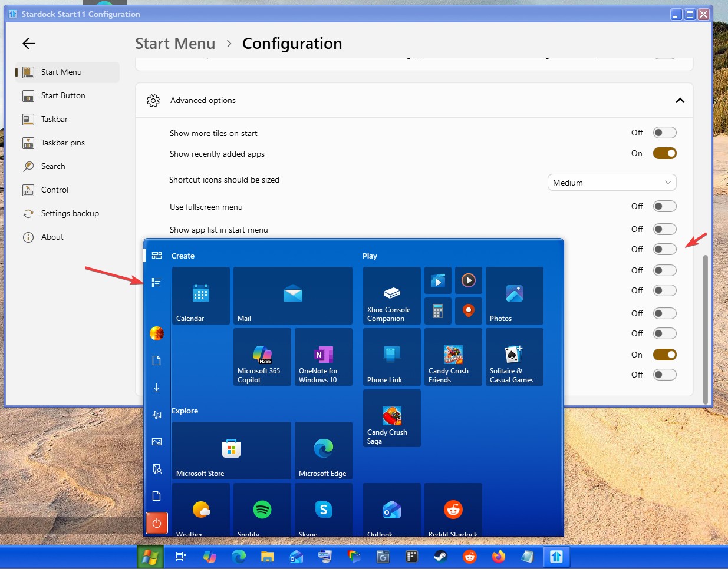728x569 pixels.
Task: Click the user account avatar icon
Action: 157,333
